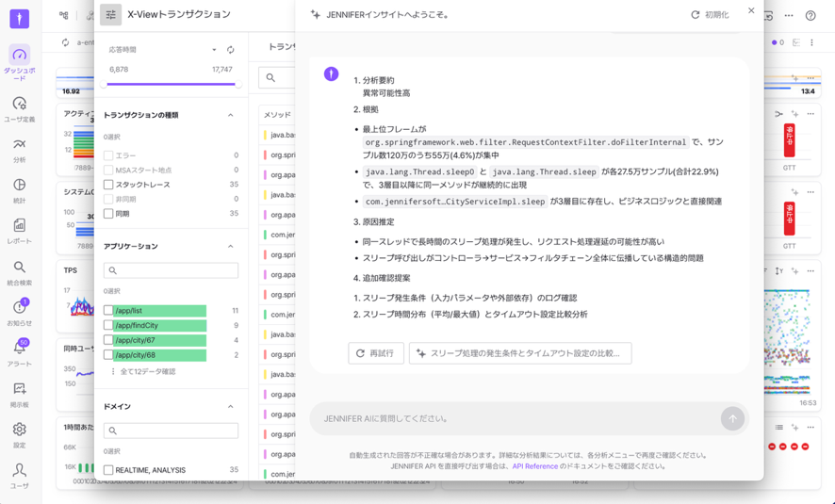Click the 初期化 button
Screen dimensions: 835x504
coord(710,15)
